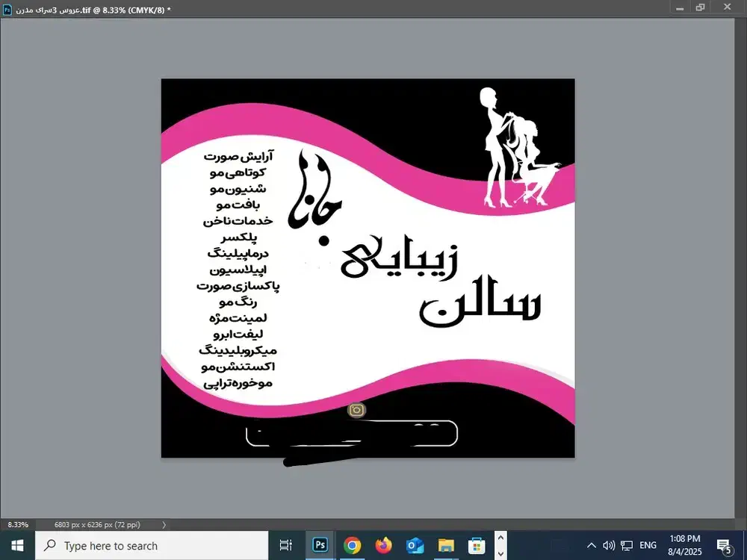Expand the document info status bar arrow
Viewport: 747px width, 560px height.
164,525
